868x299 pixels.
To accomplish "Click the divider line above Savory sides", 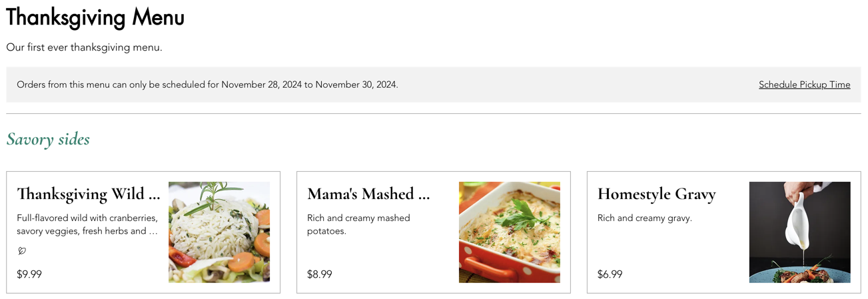I will click(434, 114).
